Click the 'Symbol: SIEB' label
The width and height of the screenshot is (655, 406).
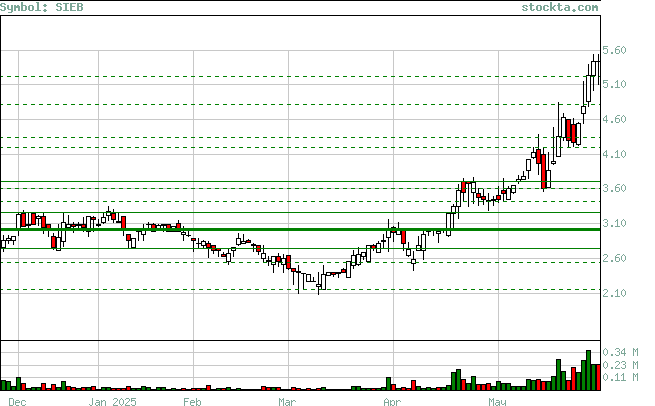(x=42, y=7)
